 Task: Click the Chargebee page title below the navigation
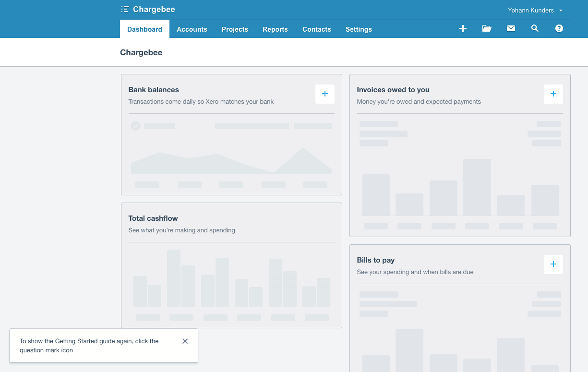click(x=141, y=52)
